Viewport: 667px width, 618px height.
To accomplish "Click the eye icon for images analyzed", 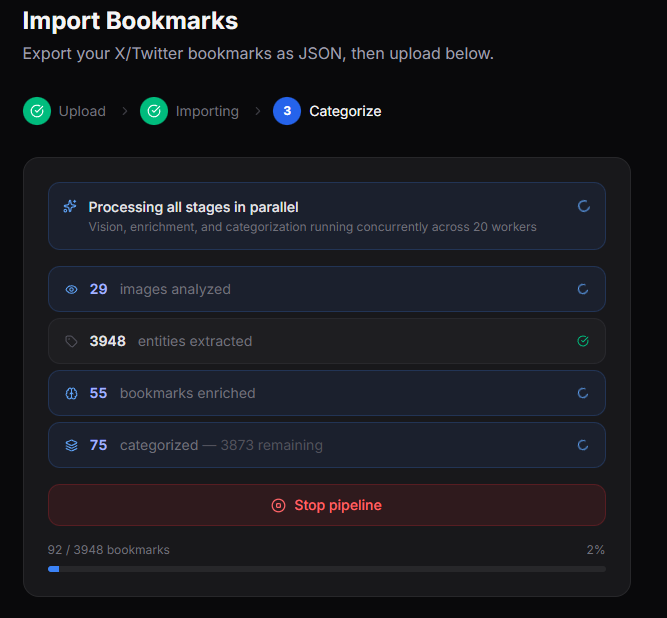I will [x=71, y=290].
